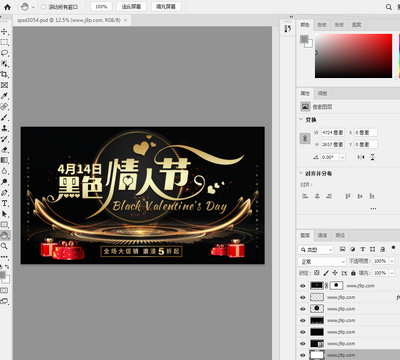Open the layer Opacity dropdown arrow
The image size is (400, 360).
point(392,261)
